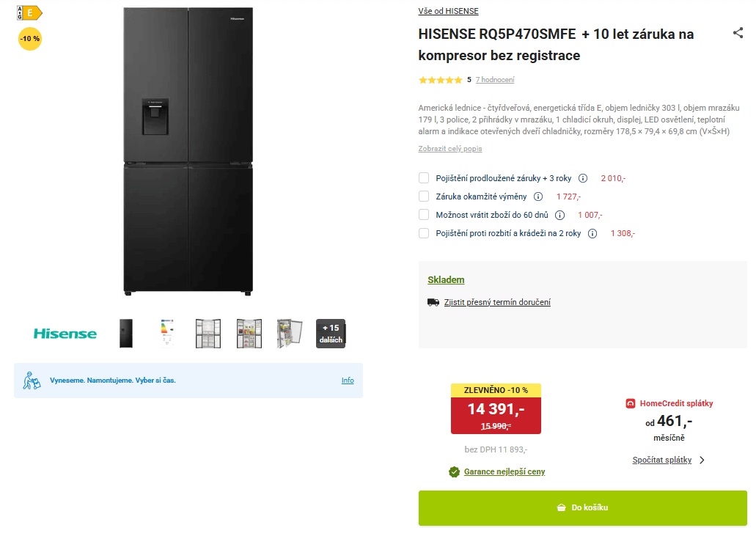Tick Pojištění proti rozbití a krádeži
This screenshot has height=536, width=756.
[423, 233]
